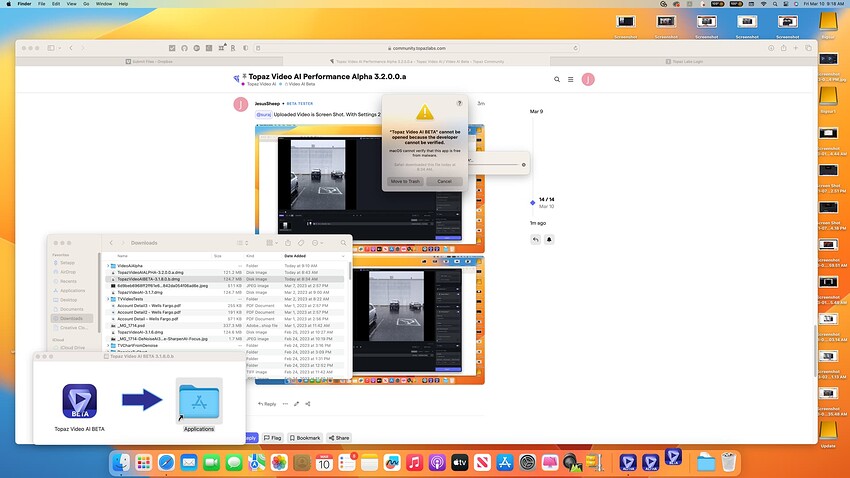850x478 pixels.
Task: Click the 14 / 14 timeline position marker
Action: pyautogui.click(x=546, y=199)
